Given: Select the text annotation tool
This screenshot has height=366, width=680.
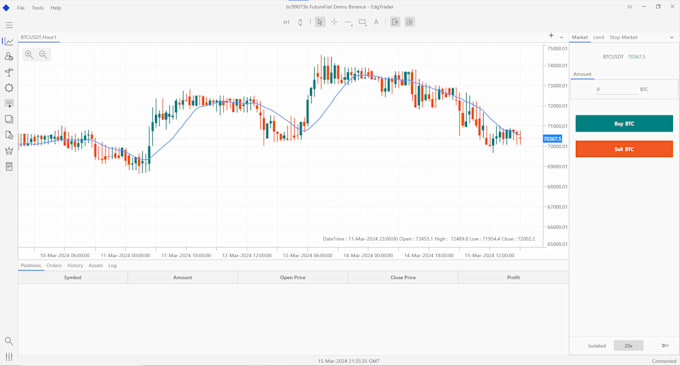Looking at the screenshot, I should pos(376,22).
